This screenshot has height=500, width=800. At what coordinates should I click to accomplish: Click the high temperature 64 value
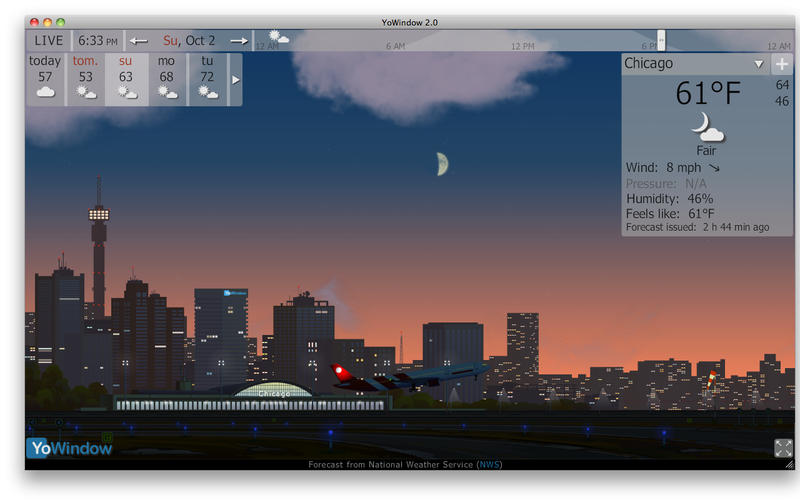(782, 85)
